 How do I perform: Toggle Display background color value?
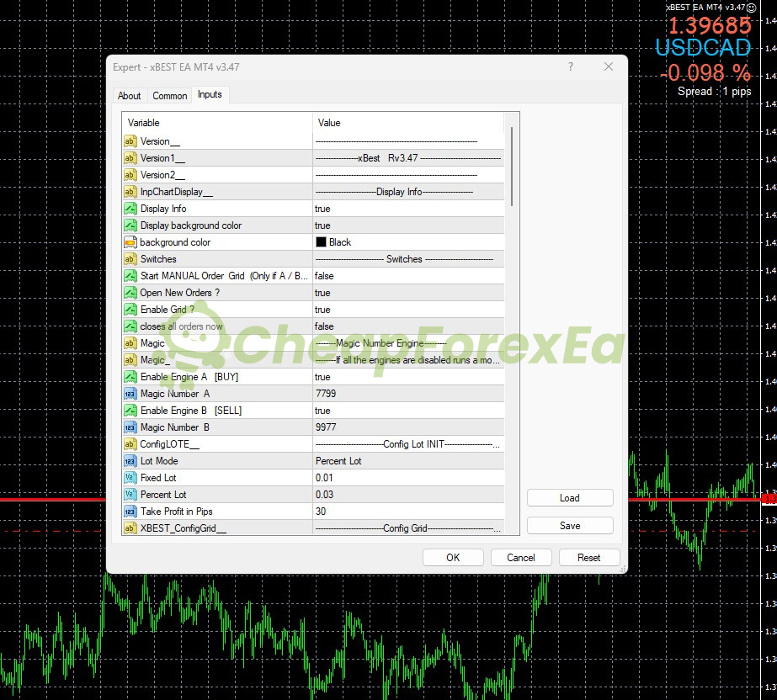pyautogui.click(x=408, y=225)
